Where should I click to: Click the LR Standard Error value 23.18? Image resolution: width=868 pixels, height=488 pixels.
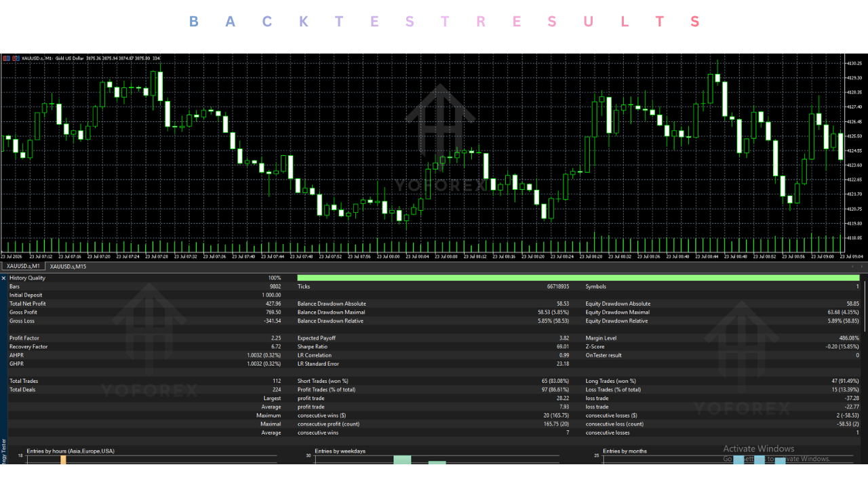pyautogui.click(x=563, y=364)
